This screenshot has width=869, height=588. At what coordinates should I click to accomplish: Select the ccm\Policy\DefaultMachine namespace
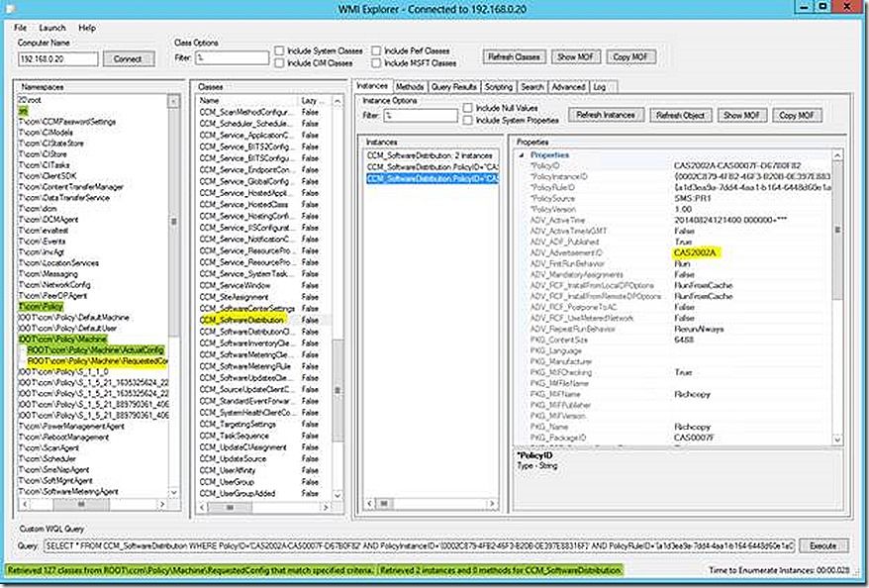pyautogui.click(x=73, y=318)
